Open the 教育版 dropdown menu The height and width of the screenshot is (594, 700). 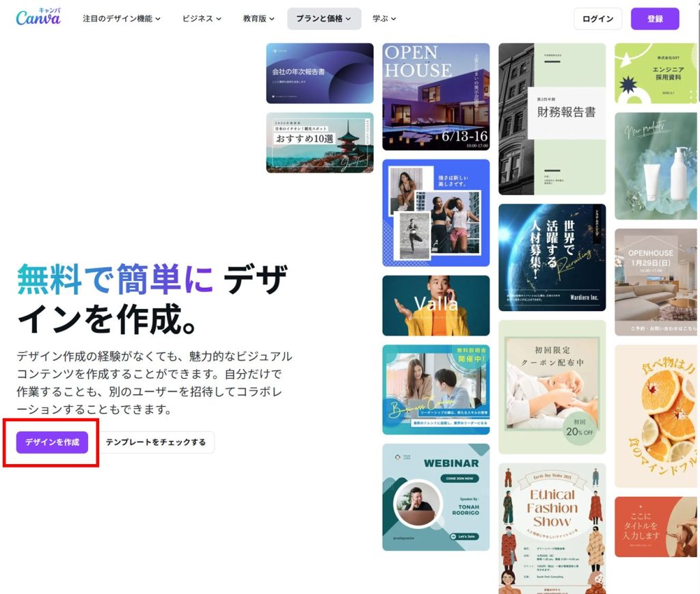point(258,19)
